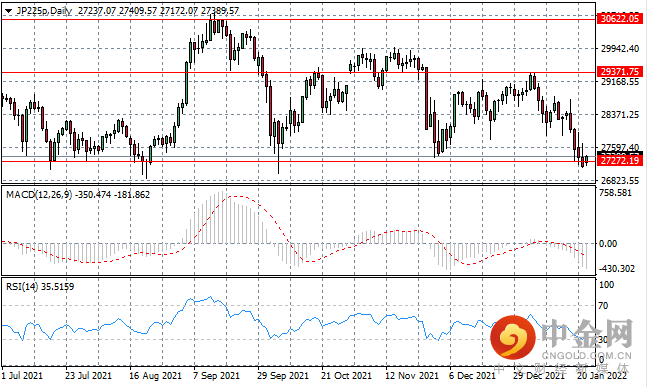The width and height of the screenshot is (647, 387).
Task: Click the close price value 27389.57
Action: (x=220, y=11)
